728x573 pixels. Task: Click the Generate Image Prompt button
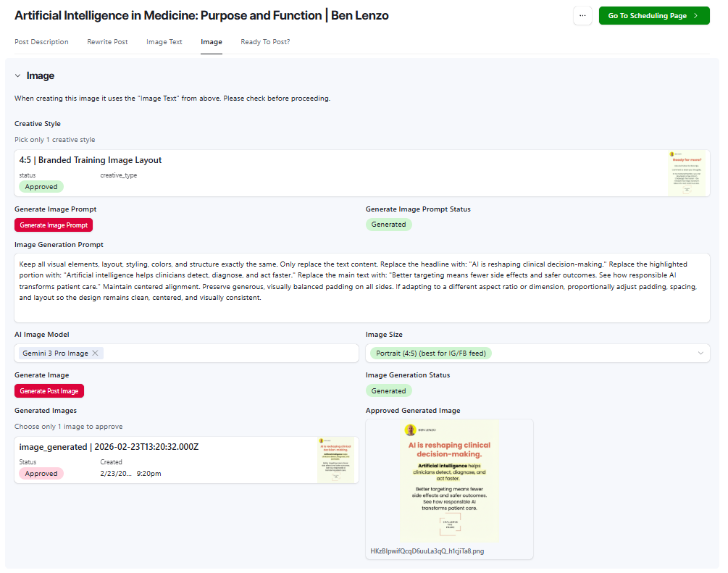54,225
